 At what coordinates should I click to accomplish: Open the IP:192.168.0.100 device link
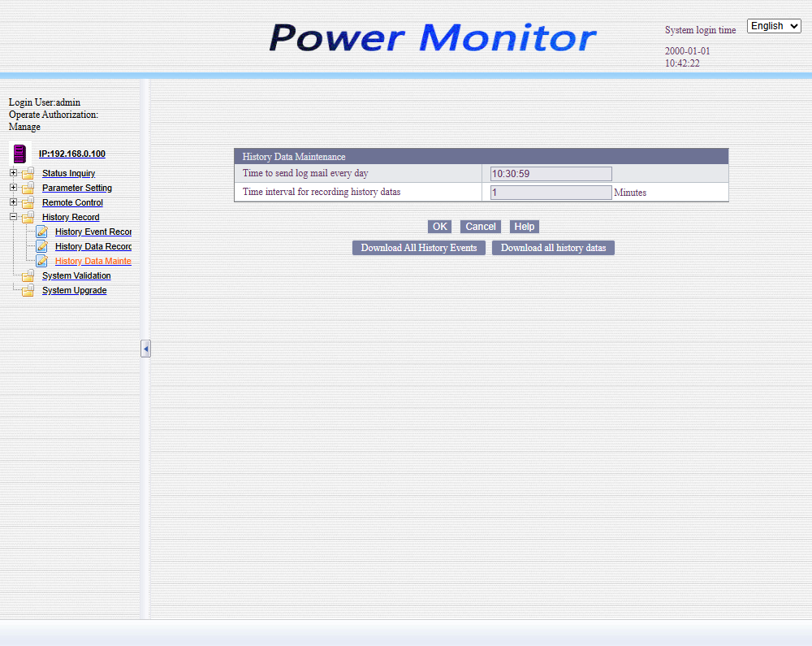coord(71,154)
